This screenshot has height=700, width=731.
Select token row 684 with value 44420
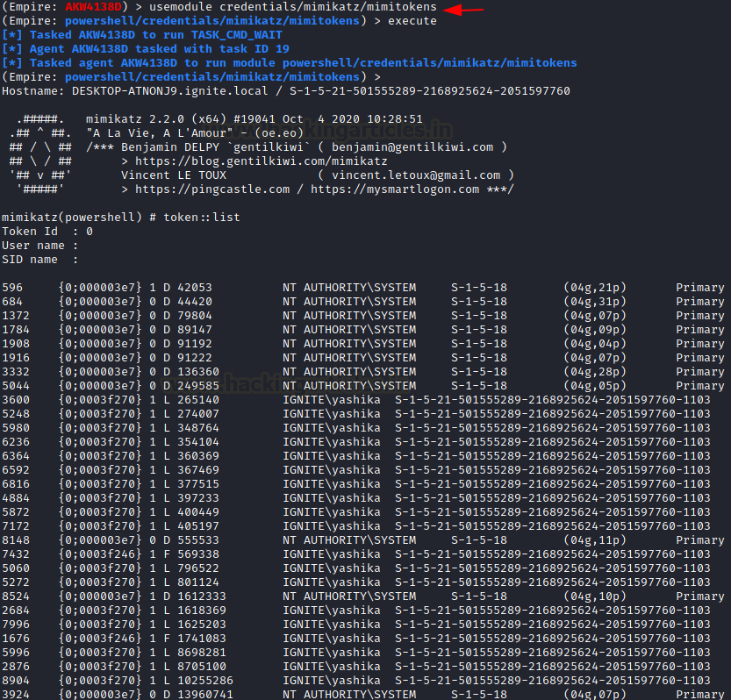coord(363,302)
